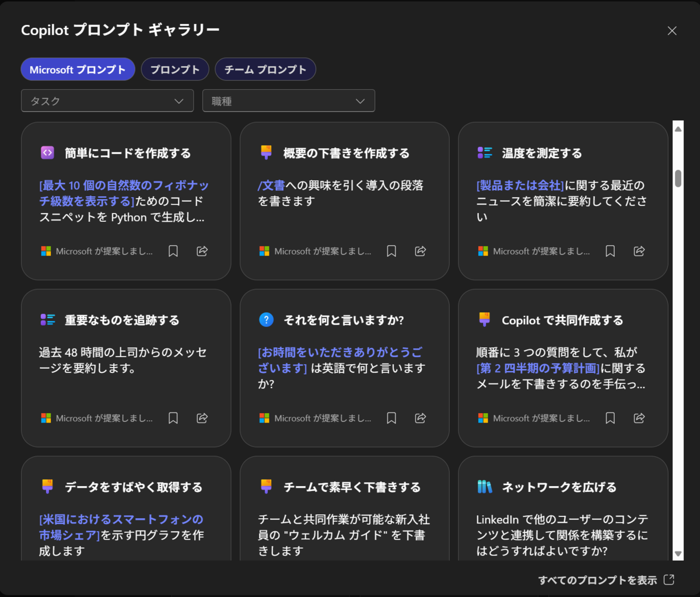Click the books icon on ネットワークを広げる card
Screen dimensions: 700x597
click(485, 487)
